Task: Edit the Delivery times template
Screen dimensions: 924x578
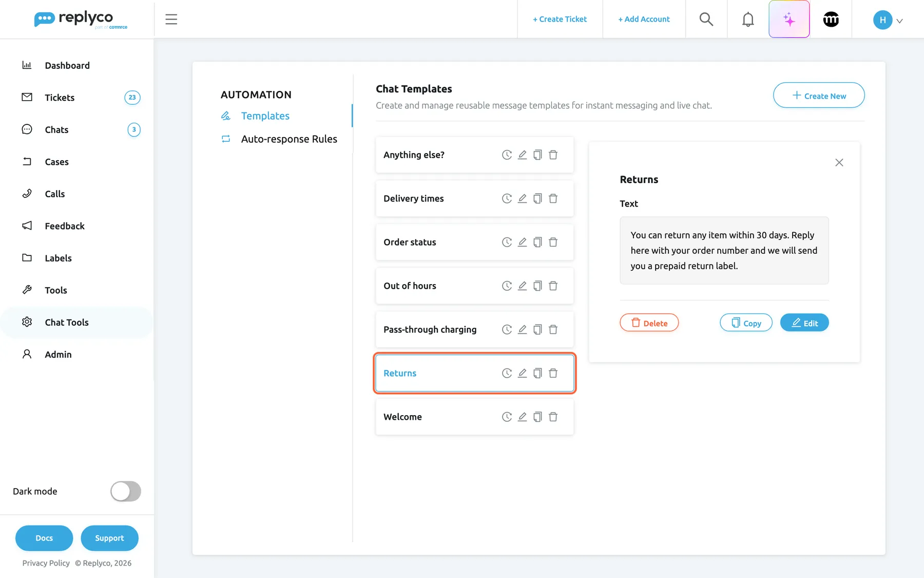Action: click(x=522, y=198)
